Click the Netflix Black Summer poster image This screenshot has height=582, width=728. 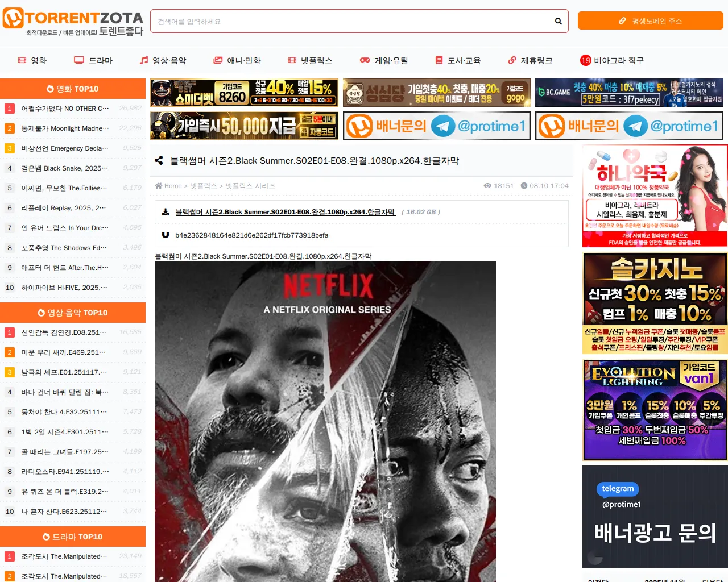(x=325, y=421)
